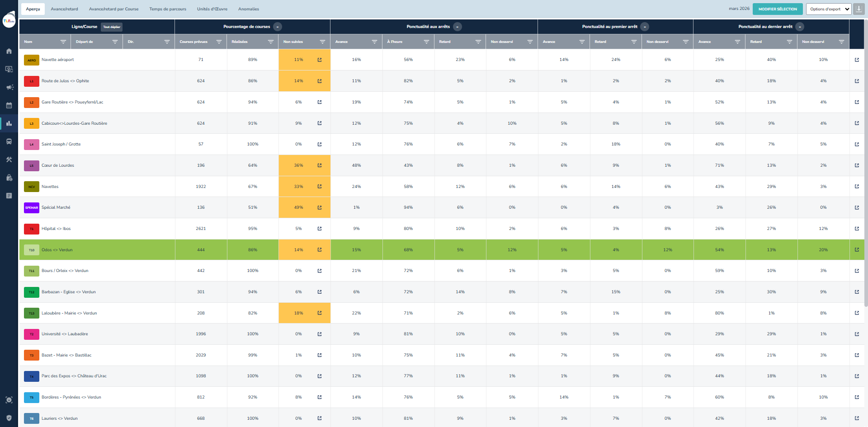Collapse the Ponctualité aux arrêts group

[x=458, y=27]
